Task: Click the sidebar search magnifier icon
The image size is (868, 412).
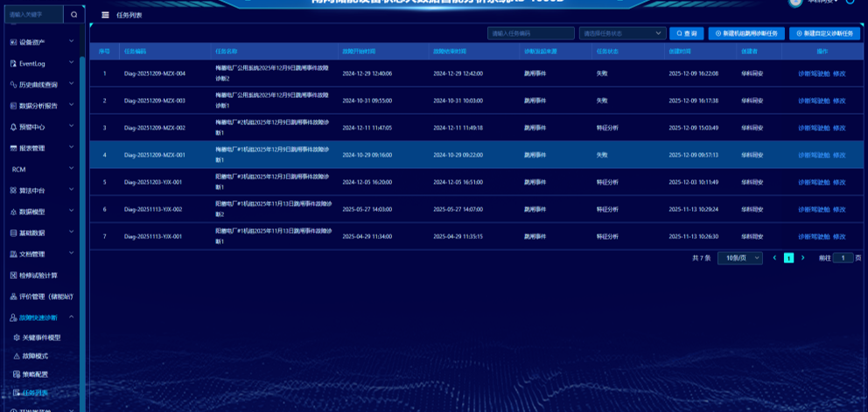Action: pyautogui.click(x=73, y=15)
